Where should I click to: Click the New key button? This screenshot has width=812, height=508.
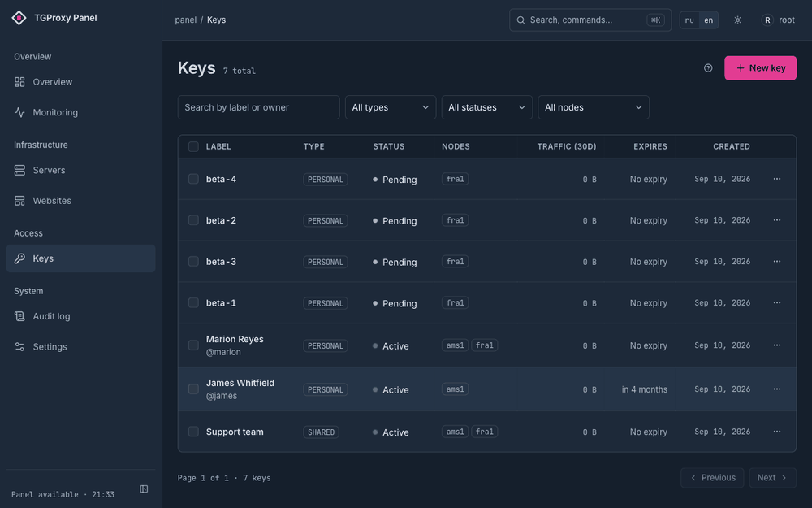pos(760,68)
